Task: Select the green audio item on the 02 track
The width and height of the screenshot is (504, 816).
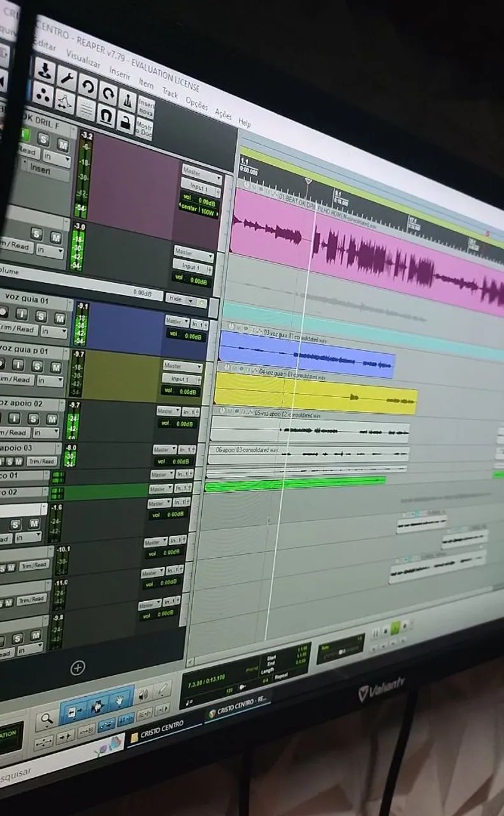Action: (295, 483)
